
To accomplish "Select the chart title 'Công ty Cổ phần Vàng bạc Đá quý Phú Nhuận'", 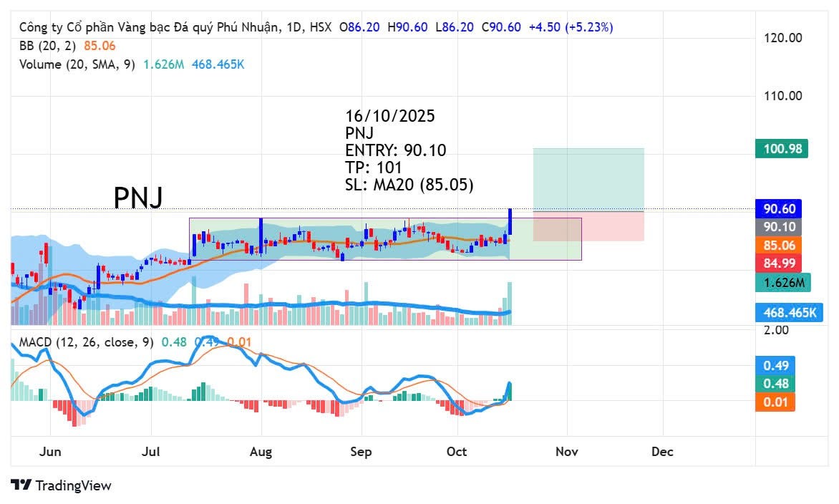I will point(149,26).
